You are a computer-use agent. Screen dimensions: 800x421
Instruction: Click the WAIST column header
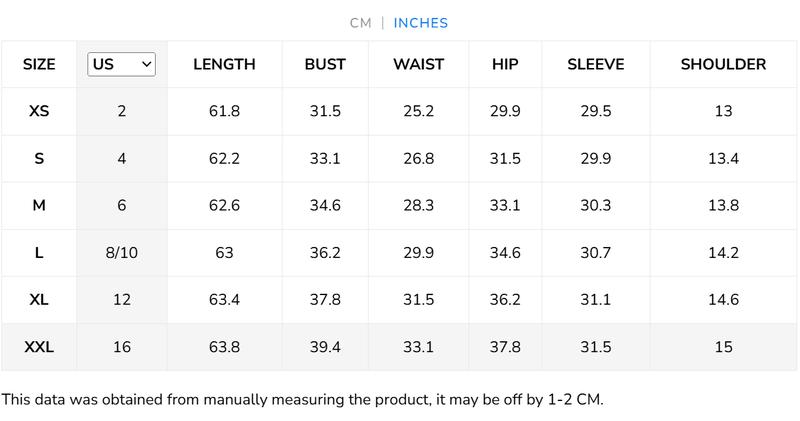tap(419, 65)
